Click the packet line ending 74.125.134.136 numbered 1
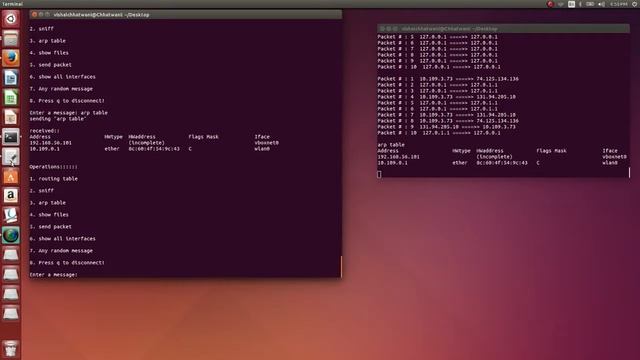 click(x=448, y=79)
